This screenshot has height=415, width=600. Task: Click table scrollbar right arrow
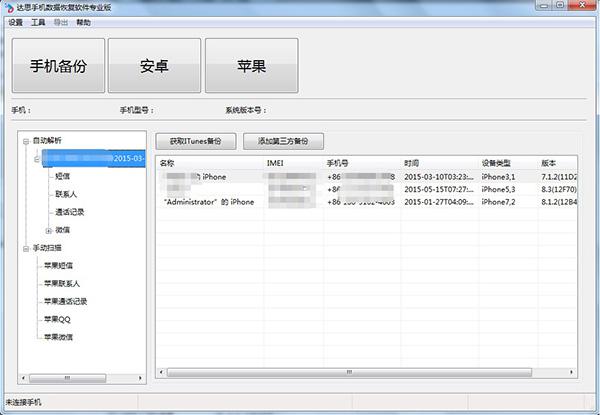pos(572,372)
